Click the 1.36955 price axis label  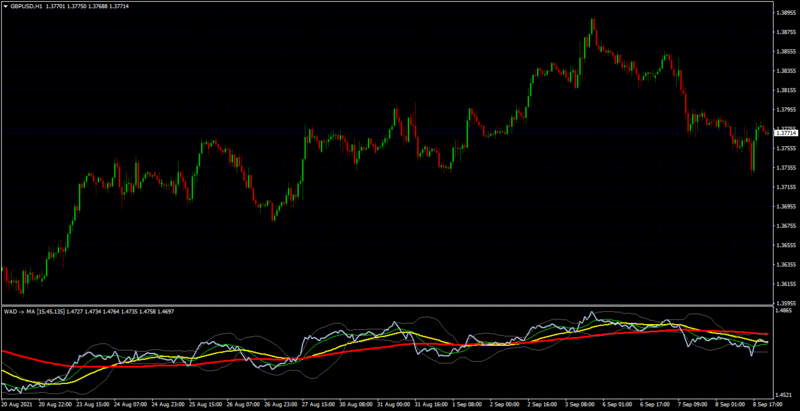click(786, 207)
